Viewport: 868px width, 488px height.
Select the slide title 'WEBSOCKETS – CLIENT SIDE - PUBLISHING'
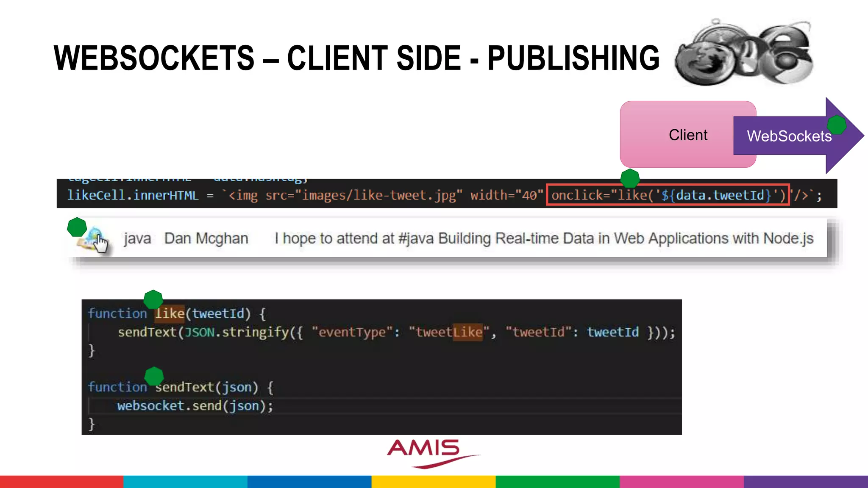[356, 58]
